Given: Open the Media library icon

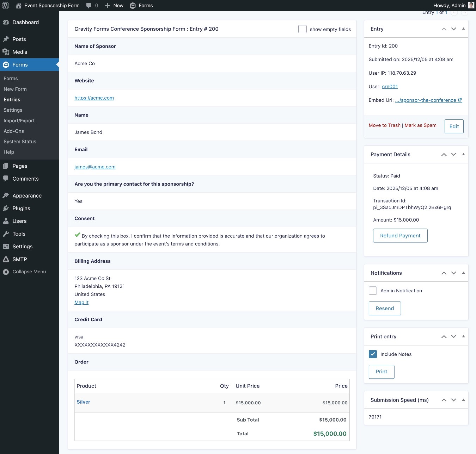Looking at the screenshot, I should (6, 52).
